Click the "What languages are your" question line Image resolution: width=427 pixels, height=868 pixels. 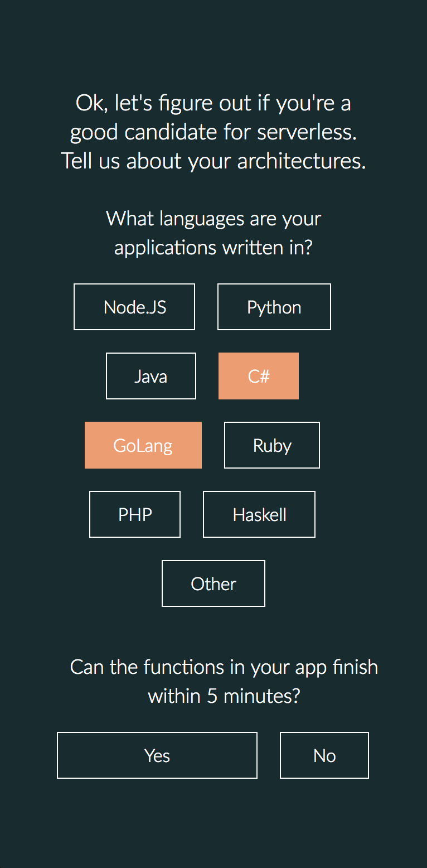[213, 218]
